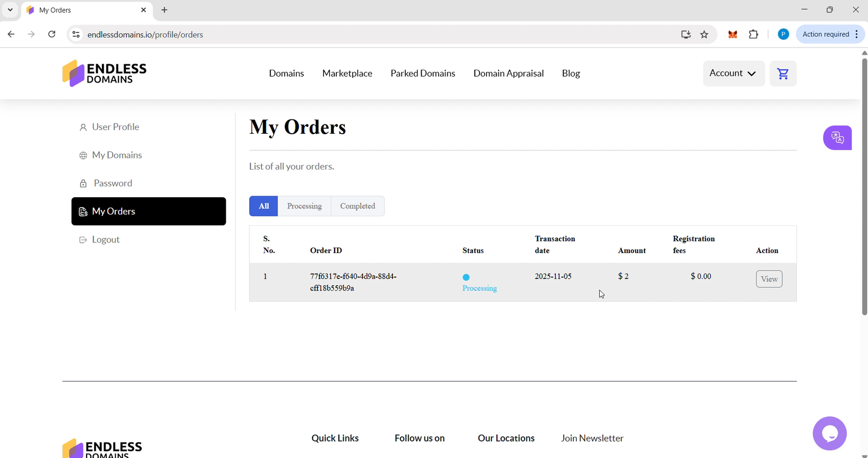Click the purple translate widget icon
Viewport: 868px width, 458px height.
point(837,138)
